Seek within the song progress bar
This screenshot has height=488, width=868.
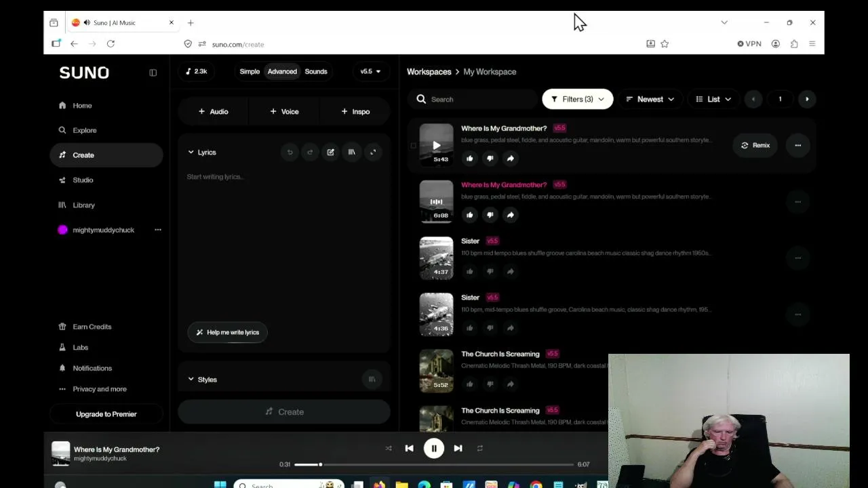tap(434, 464)
